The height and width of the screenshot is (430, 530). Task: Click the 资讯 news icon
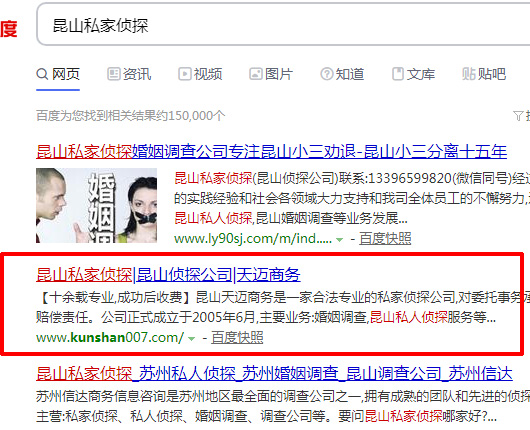114,74
